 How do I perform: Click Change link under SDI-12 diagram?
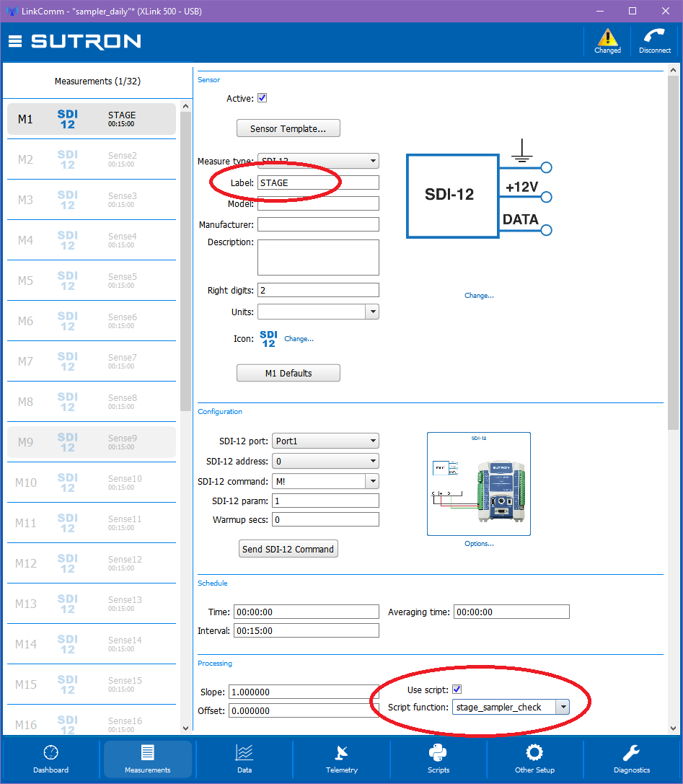[479, 296]
